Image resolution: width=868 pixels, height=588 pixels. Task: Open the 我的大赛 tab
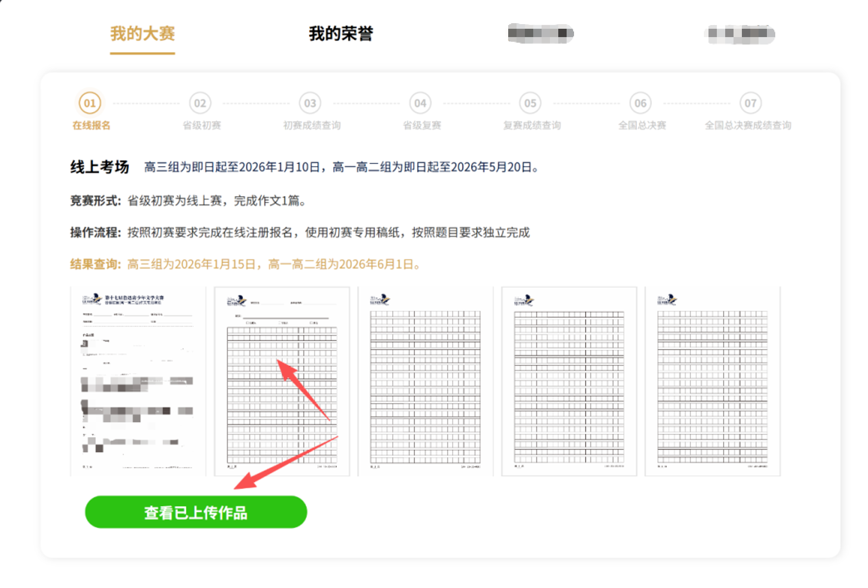pos(142,34)
